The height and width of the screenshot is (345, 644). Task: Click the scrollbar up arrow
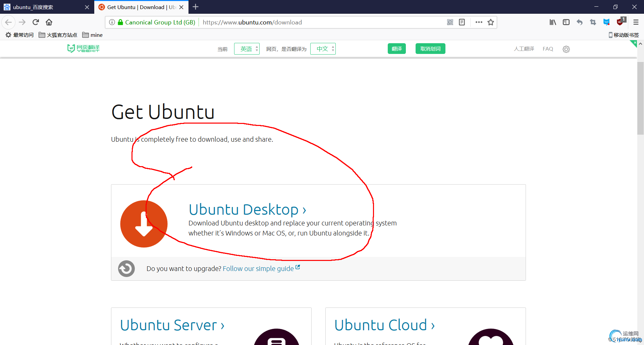(640, 44)
